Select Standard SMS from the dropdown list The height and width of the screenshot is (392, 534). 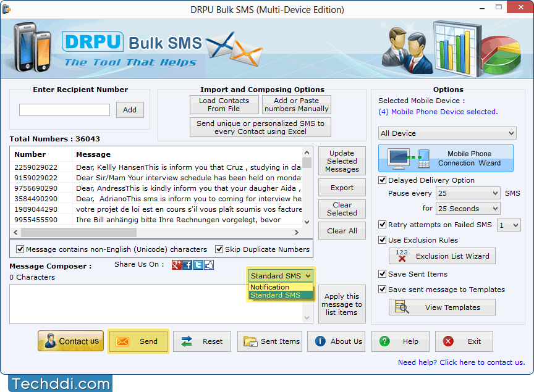tap(281, 295)
